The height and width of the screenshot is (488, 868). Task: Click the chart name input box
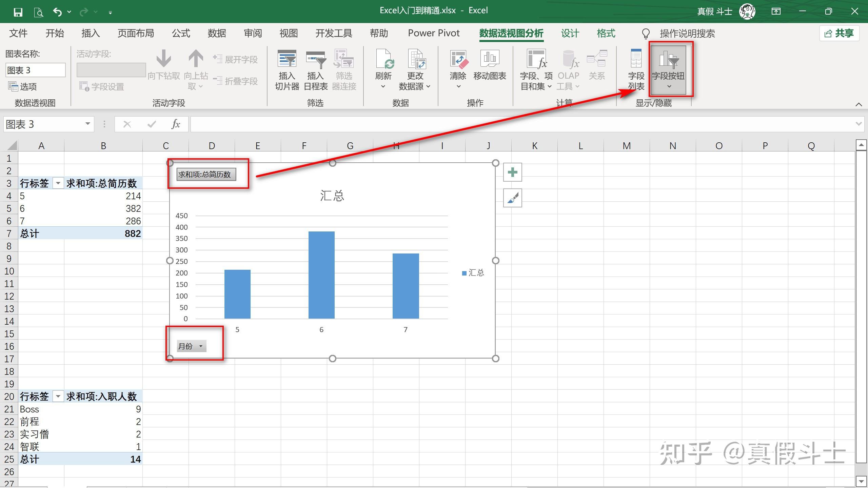[35, 70]
